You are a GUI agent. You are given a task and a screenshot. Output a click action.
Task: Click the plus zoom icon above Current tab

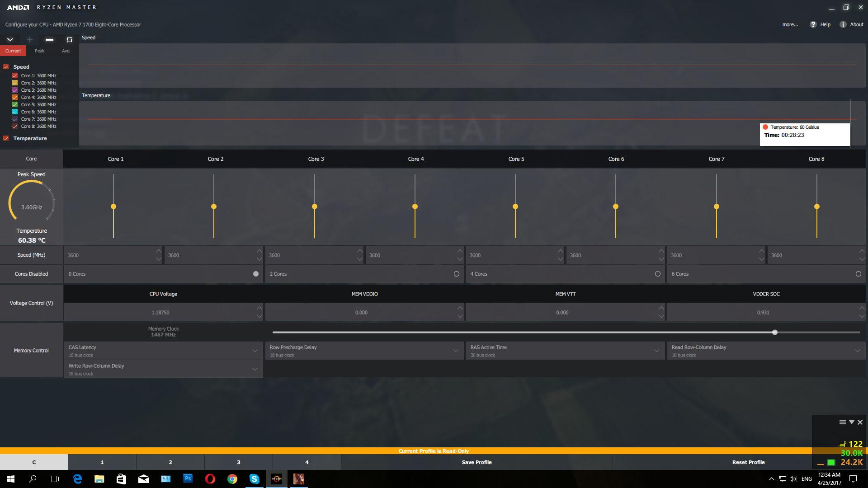30,40
